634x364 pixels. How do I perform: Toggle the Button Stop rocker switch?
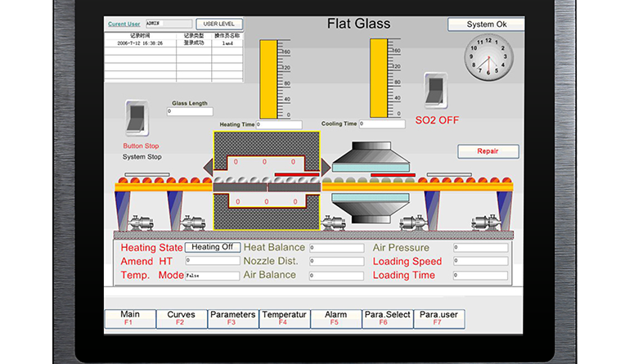pyautogui.click(x=134, y=119)
